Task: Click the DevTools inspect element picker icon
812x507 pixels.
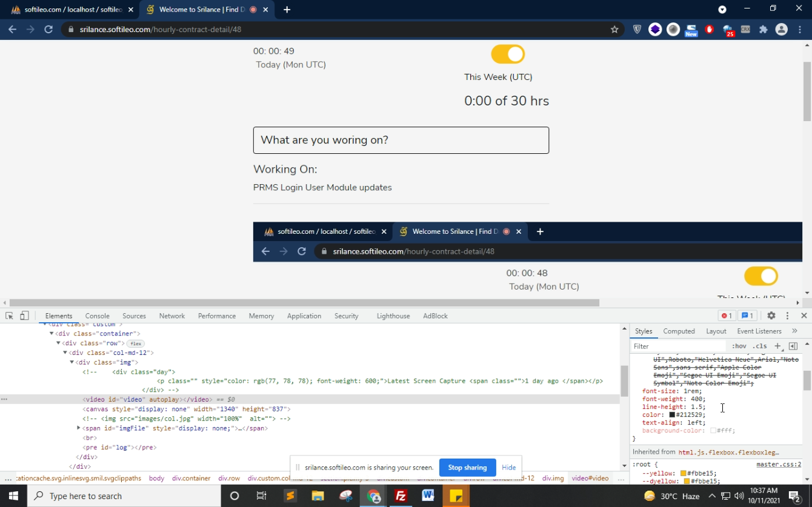Action: [9, 316]
